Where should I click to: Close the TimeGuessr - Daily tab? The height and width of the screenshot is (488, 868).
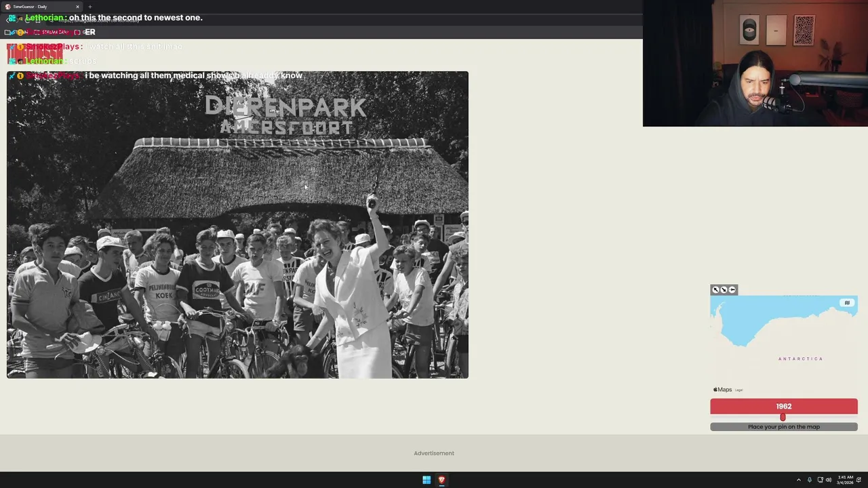click(77, 7)
